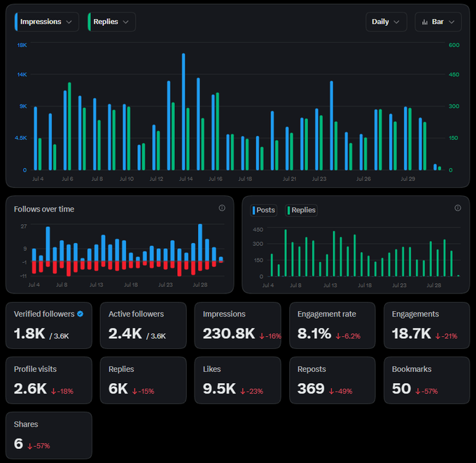Open the Replies metric dropdown in main chart
The width and height of the screenshot is (476, 463).
pos(111,22)
